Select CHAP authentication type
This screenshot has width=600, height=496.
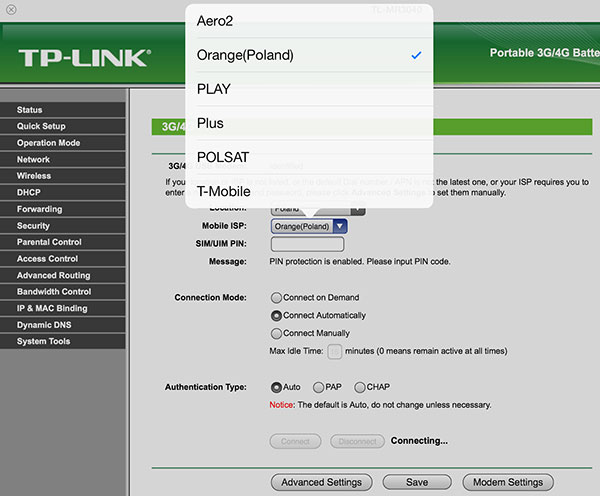click(x=360, y=387)
